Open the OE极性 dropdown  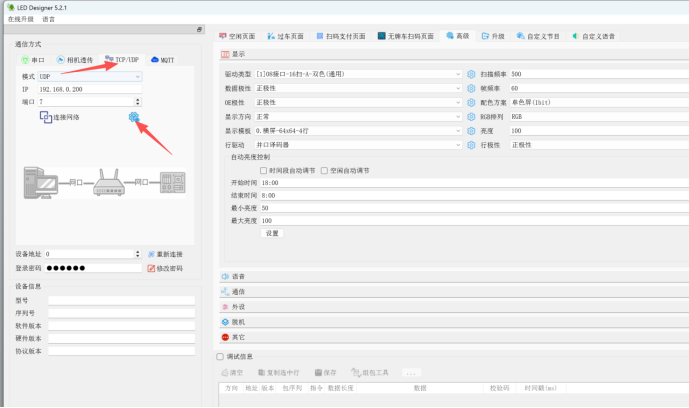358,102
